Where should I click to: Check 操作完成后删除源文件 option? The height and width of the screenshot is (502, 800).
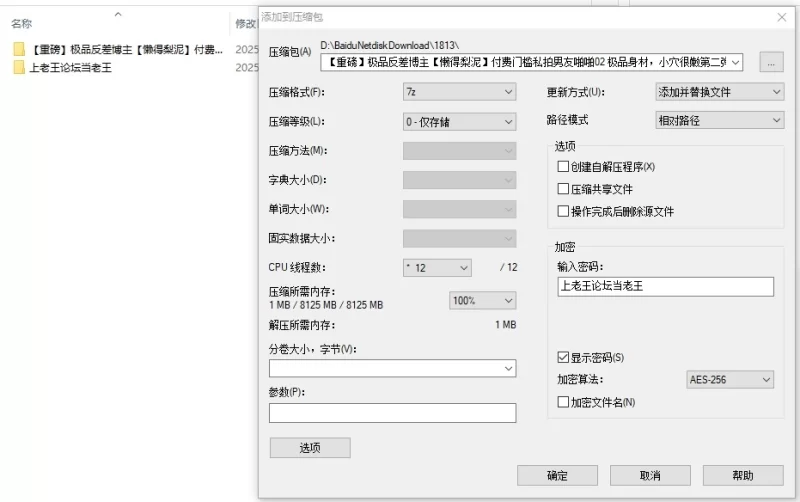(x=563, y=211)
